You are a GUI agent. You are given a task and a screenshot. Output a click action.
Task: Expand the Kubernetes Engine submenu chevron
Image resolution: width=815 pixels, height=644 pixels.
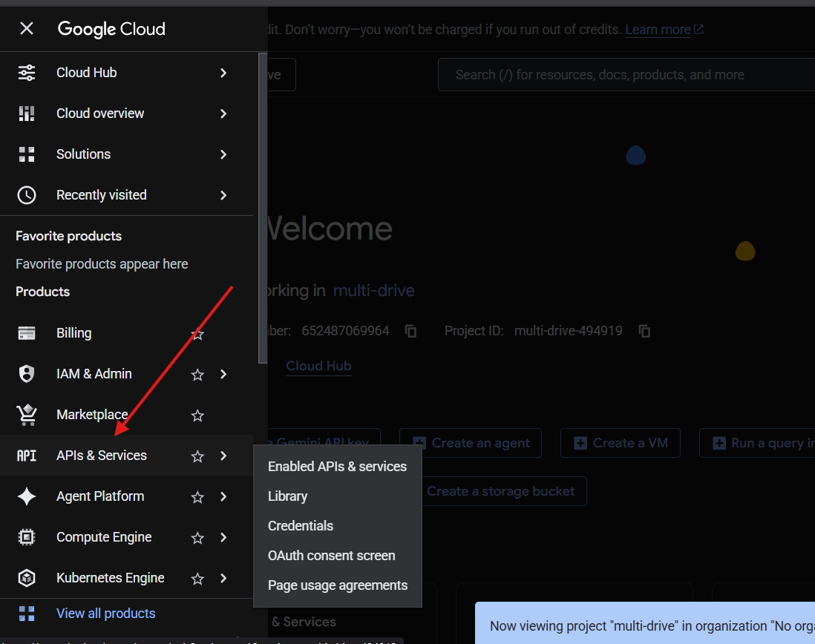click(223, 578)
